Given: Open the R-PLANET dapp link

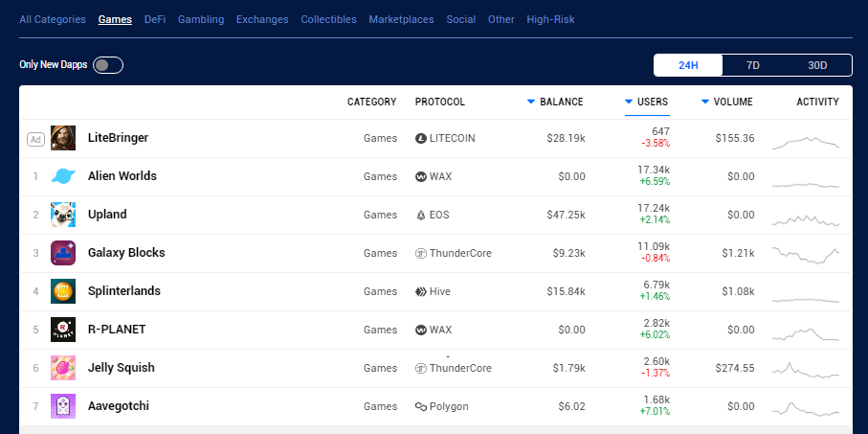Looking at the screenshot, I should 117,329.
